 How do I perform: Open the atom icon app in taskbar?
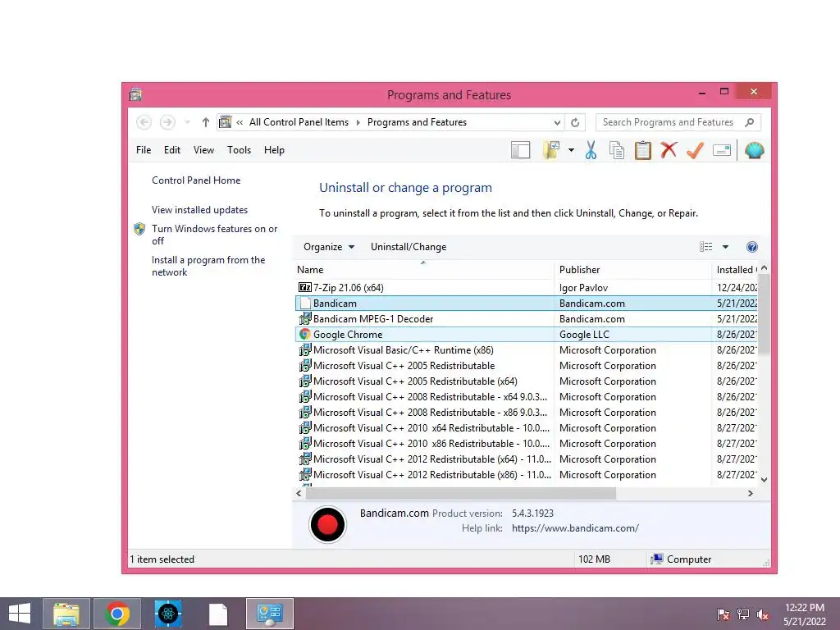tap(168, 614)
